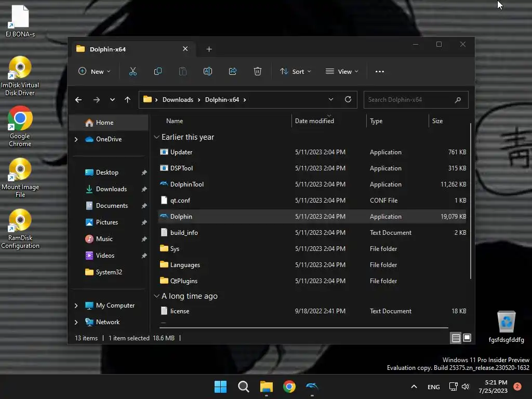Show hidden system tray icons

pyautogui.click(x=414, y=387)
